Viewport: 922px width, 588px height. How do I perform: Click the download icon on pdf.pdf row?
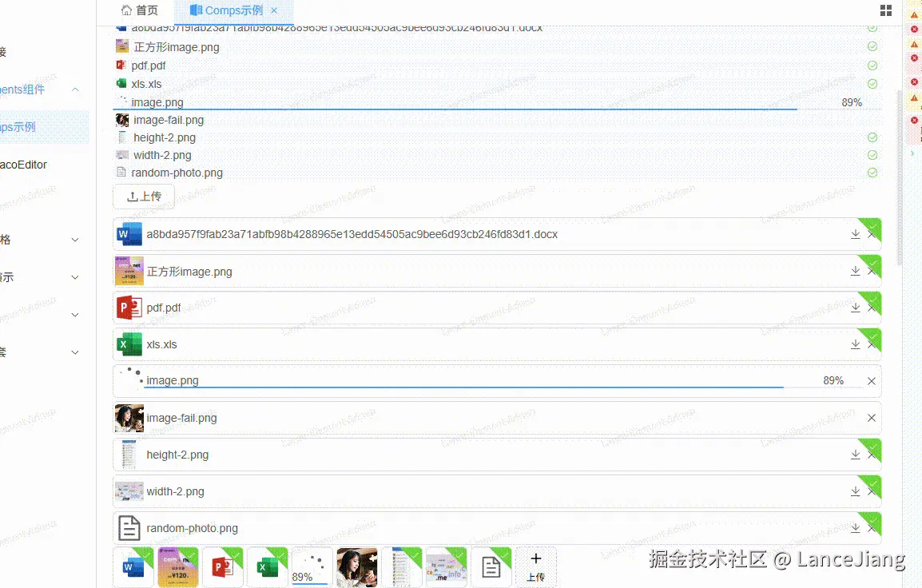pyautogui.click(x=855, y=308)
